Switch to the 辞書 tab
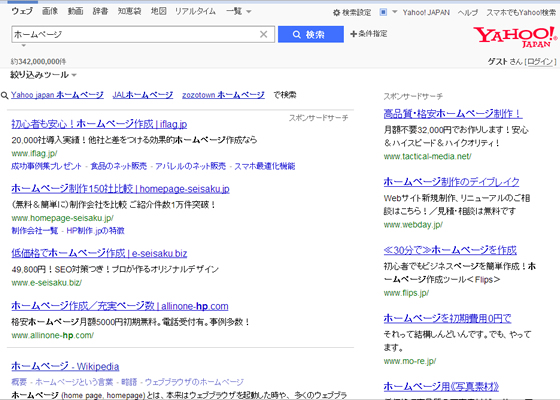 (x=100, y=11)
